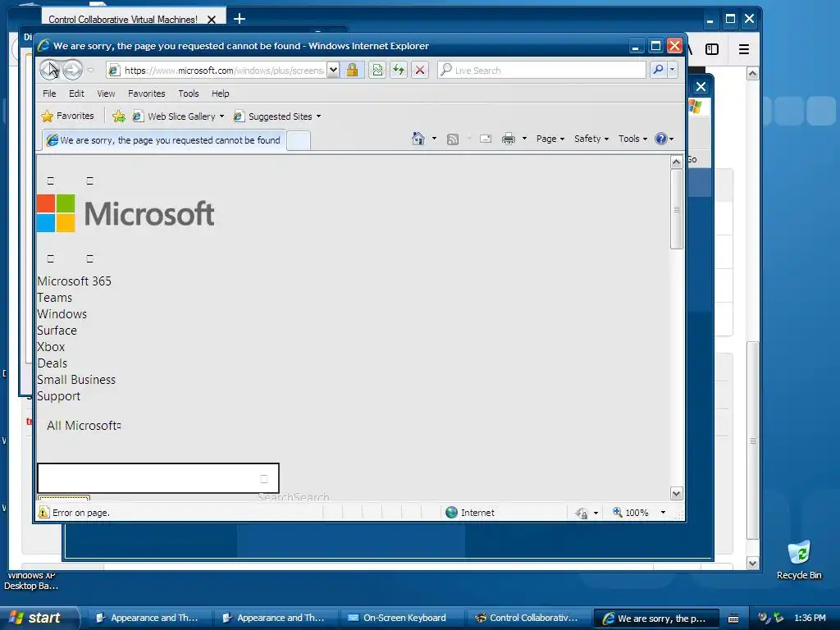Click the Small Business link

pyautogui.click(x=76, y=380)
